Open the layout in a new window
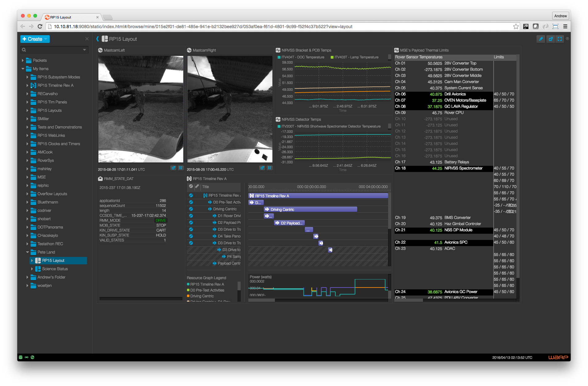The height and width of the screenshot is (386, 588). tap(550, 39)
